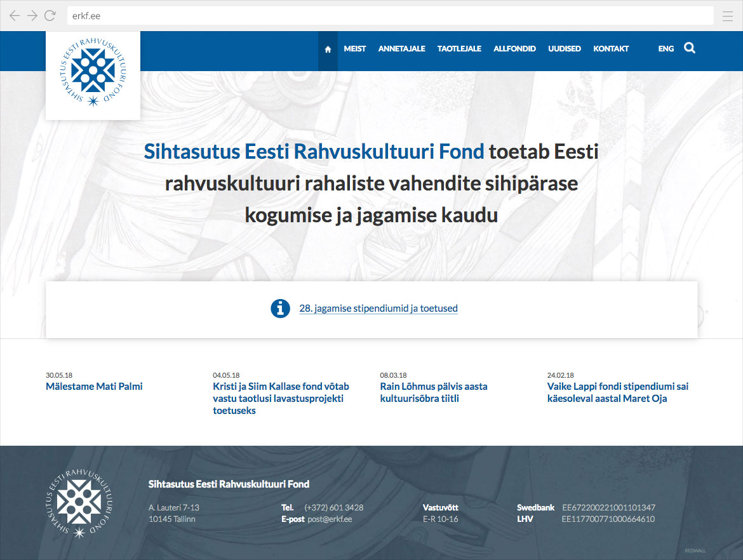The image size is (743, 560).
Task: Open the Rain Lõhmus kultuurisõbra news
Action: 434,392
